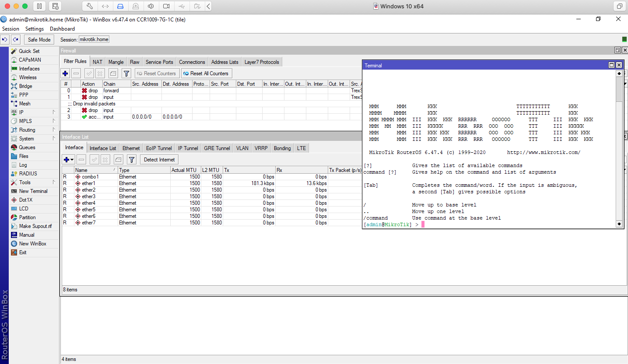Click the Firewall filter funnel icon
Viewport: 628px width, 364px height.
tap(126, 73)
